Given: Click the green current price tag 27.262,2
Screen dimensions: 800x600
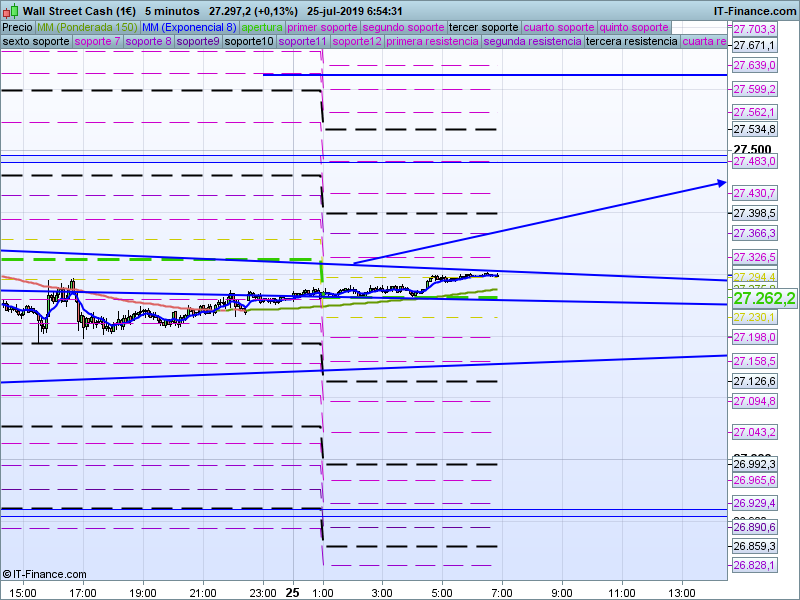Looking at the screenshot, I should [x=764, y=298].
